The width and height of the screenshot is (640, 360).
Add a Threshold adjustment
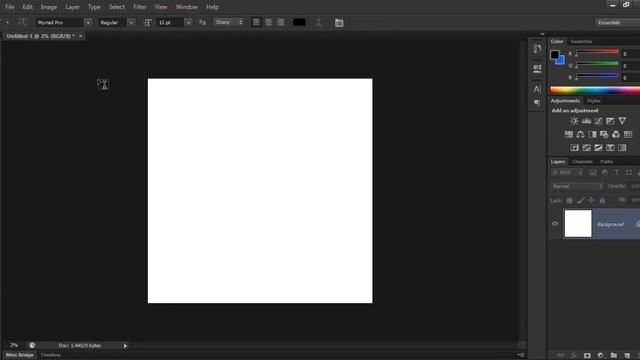pyautogui.click(x=598, y=147)
